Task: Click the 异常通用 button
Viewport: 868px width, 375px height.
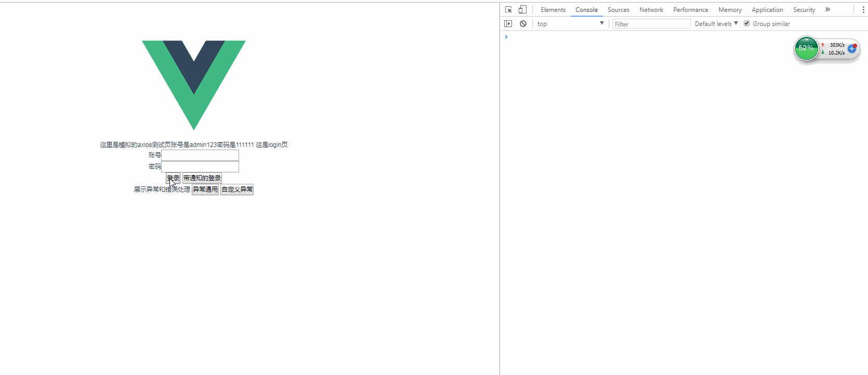Action: [205, 190]
